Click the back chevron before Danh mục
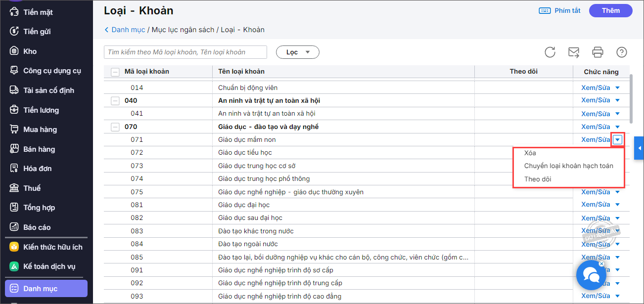 point(106,30)
